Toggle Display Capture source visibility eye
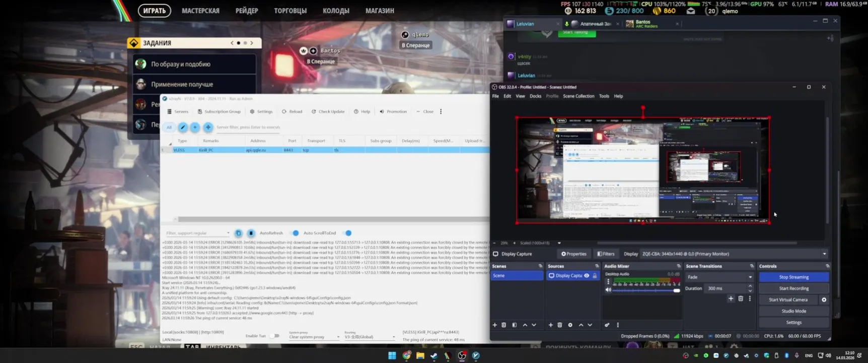 pos(587,276)
